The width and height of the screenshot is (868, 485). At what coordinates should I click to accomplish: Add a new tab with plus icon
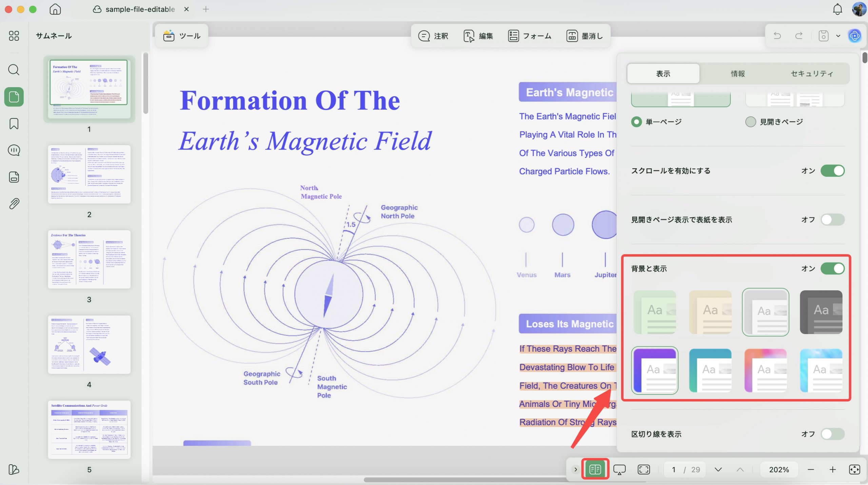point(206,9)
